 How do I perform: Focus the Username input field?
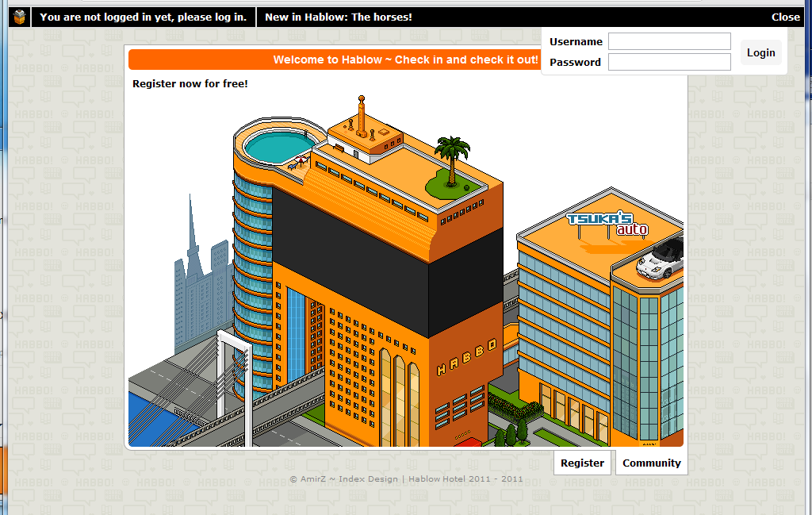pos(669,41)
